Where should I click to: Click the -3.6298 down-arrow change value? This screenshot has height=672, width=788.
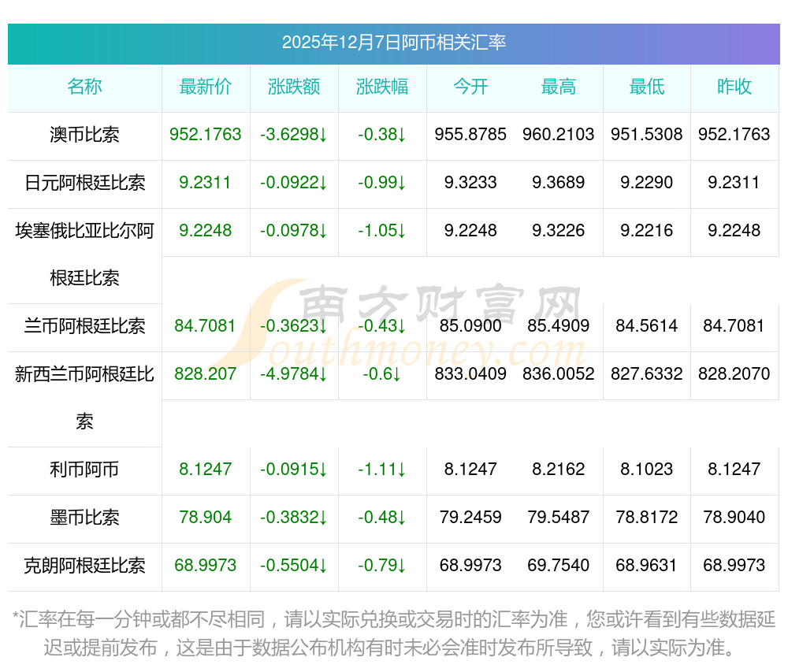(x=293, y=135)
